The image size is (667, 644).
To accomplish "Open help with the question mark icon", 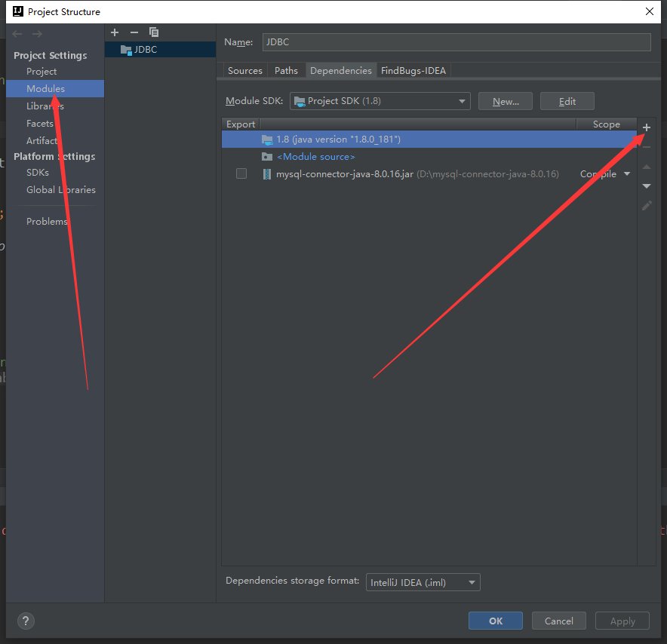I will tap(26, 621).
